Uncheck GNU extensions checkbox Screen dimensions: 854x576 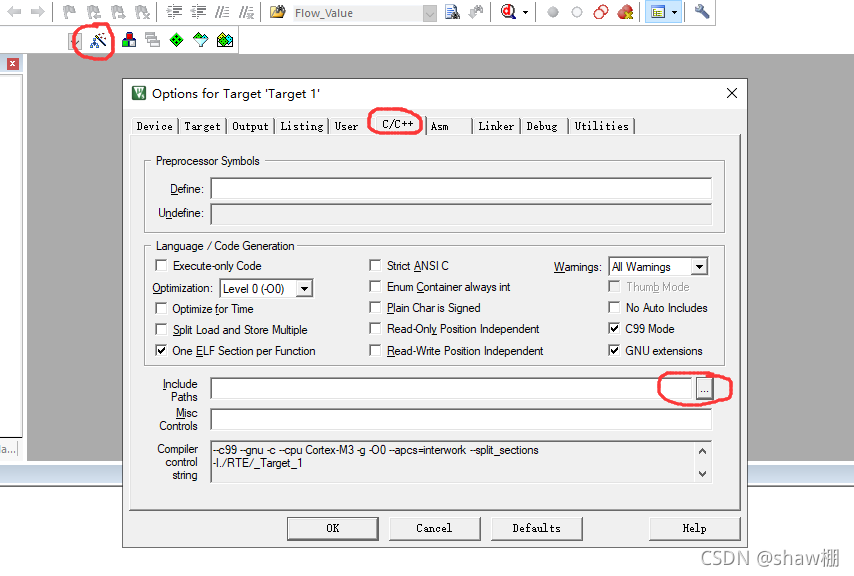614,350
